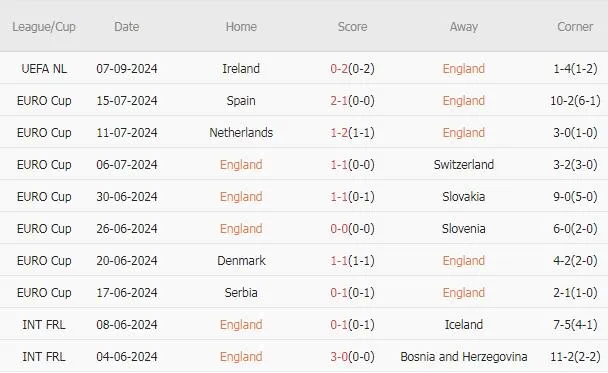Open Slovakia team link
Viewport: 608px width, 373px height.
click(464, 197)
